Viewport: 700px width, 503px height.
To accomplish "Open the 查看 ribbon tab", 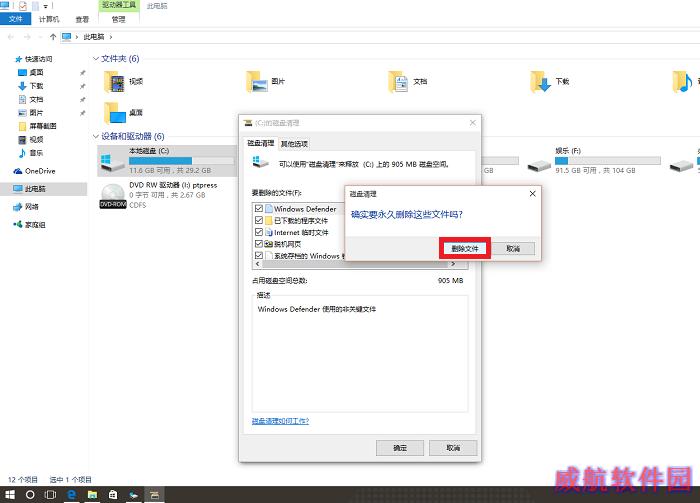I will point(82,19).
